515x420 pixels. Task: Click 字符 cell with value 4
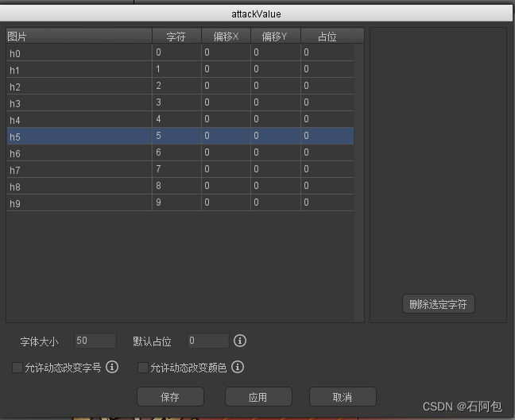click(x=176, y=119)
